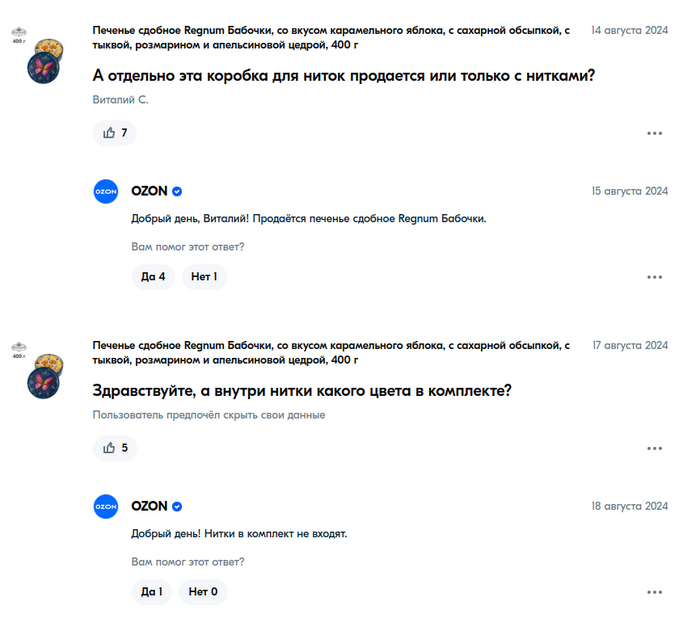Open question "А отдельно эта коробка для ниток"
Screen dimensions: 700x631
tap(343, 75)
